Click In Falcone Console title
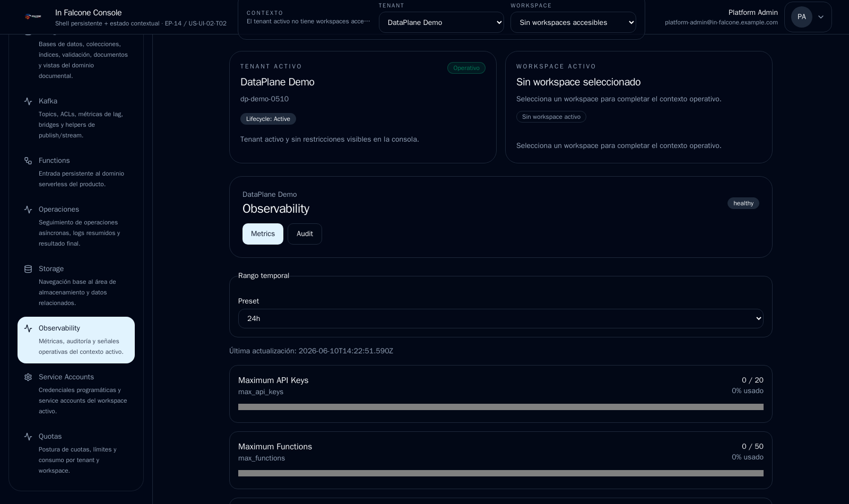 coord(89,13)
